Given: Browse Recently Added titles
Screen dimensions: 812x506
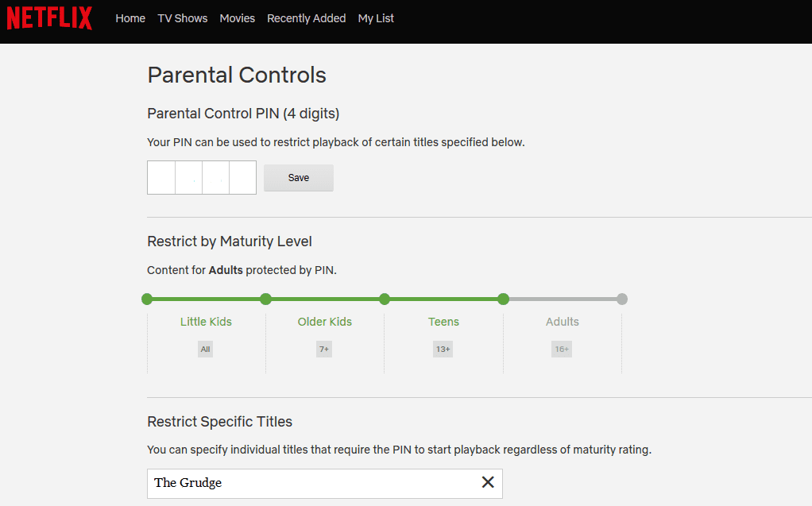Looking at the screenshot, I should tap(306, 18).
